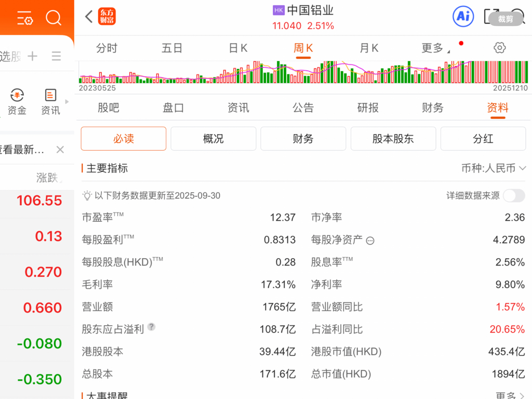Select the watchlist row showing 0.660
The width and height of the screenshot is (532, 399).
pyautogui.click(x=37, y=308)
